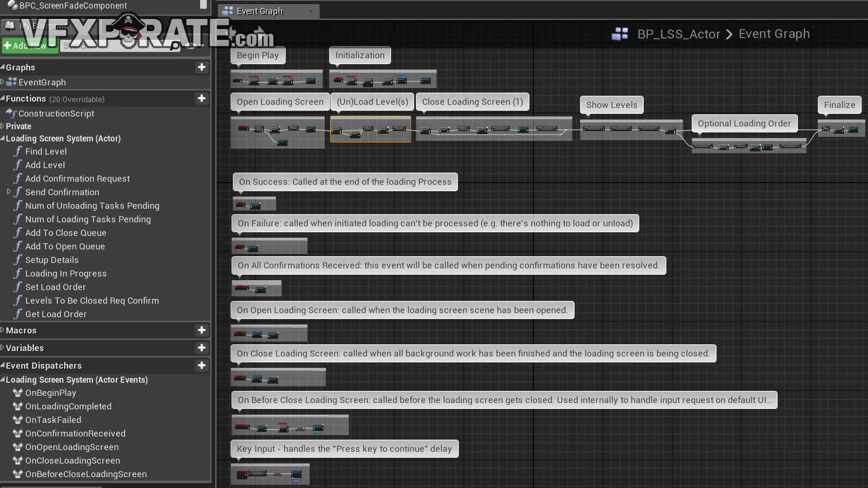Click the OnConfirmationReceived dispatcher icon
Image resolution: width=868 pixels, height=488 pixels.
click(18, 433)
